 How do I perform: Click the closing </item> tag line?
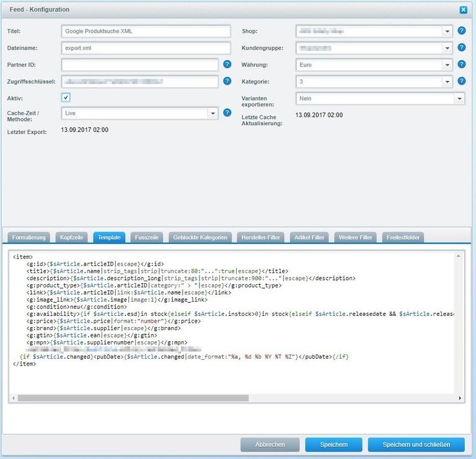coord(24,364)
